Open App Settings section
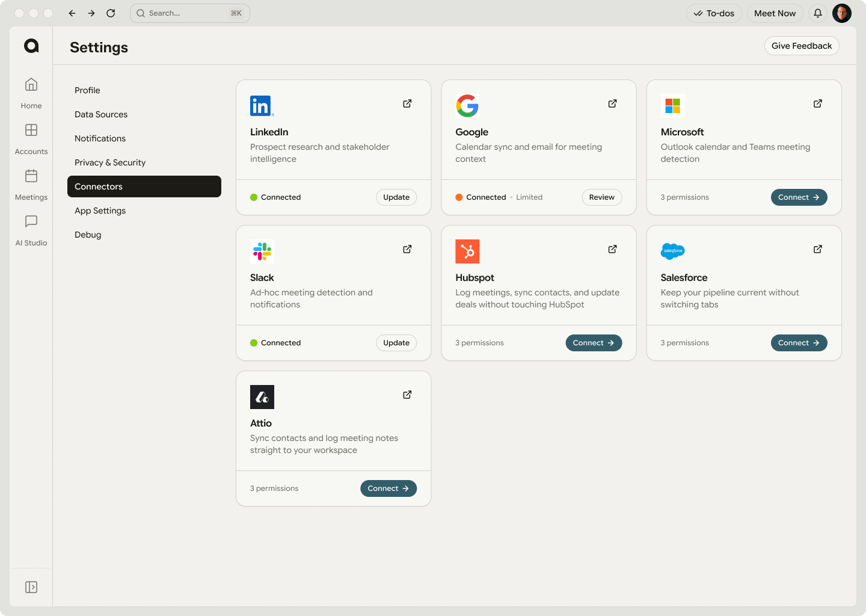Image resolution: width=866 pixels, height=616 pixels. (144, 211)
